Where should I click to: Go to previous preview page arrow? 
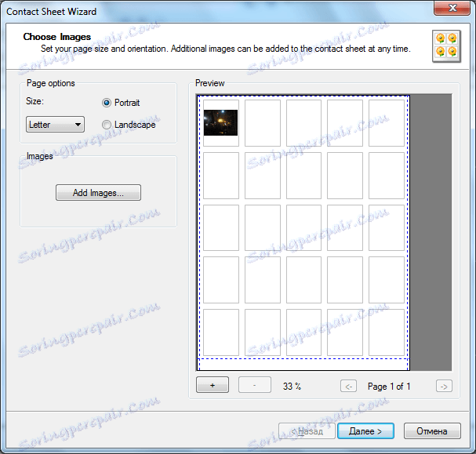tap(348, 387)
